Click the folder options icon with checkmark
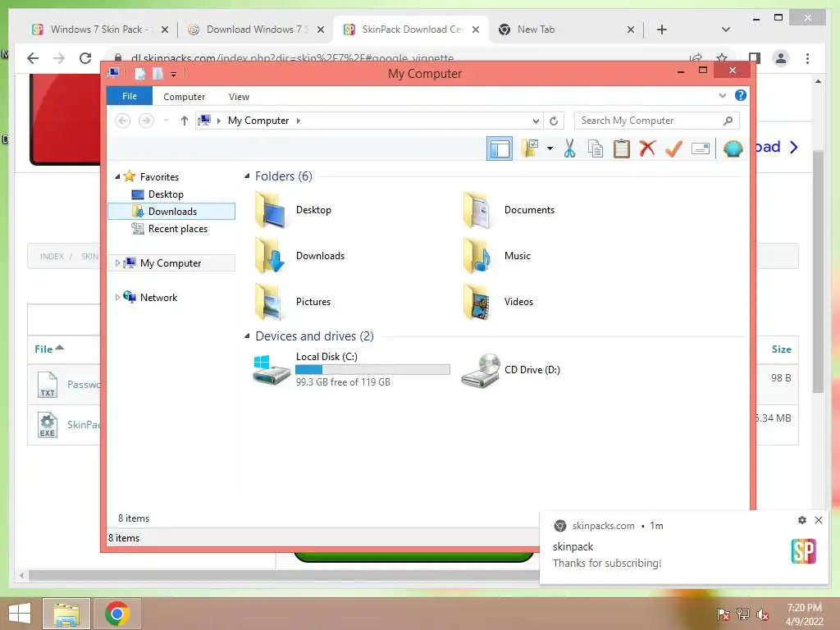The image size is (840, 630). (x=530, y=148)
